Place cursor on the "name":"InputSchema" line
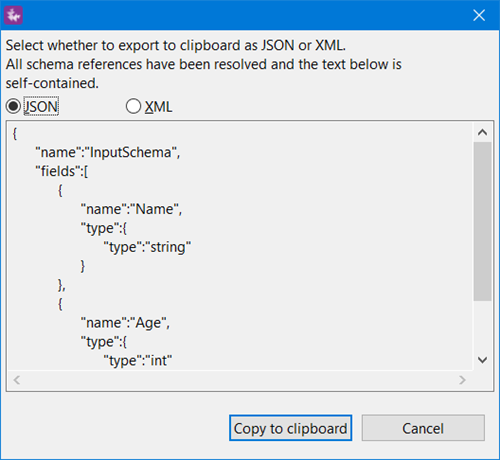Screen dimensions: 500x460 coord(108,152)
